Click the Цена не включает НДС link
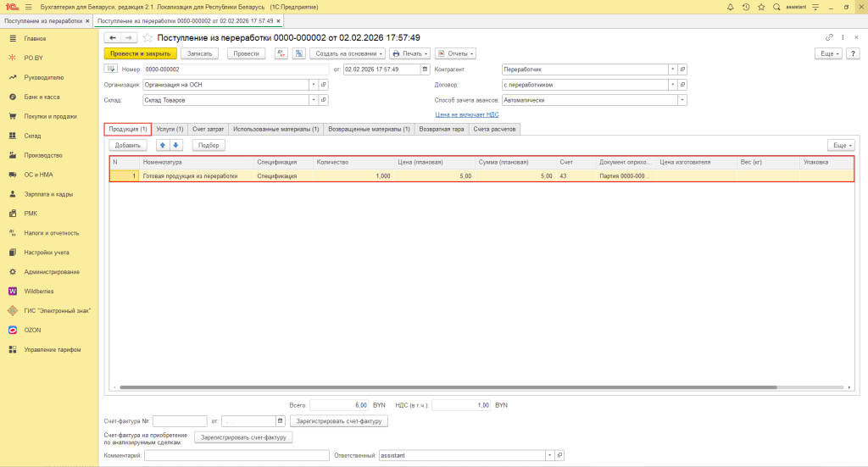This screenshot has height=467, width=868. (x=467, y=114)
